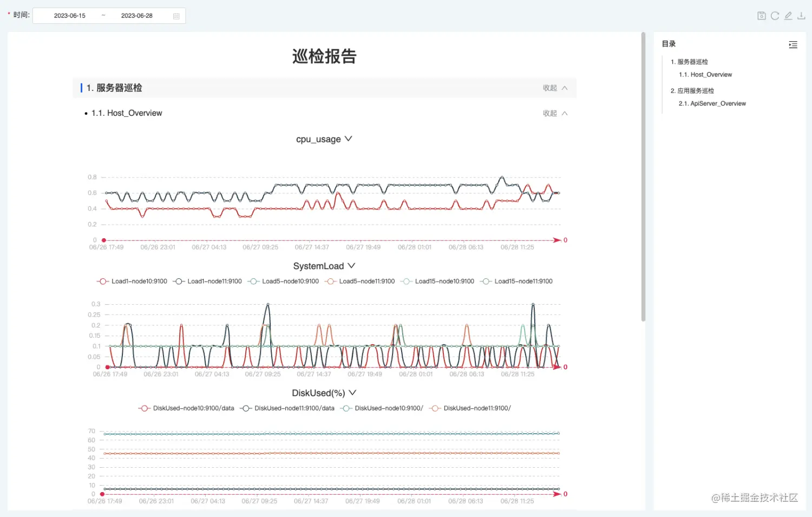812x517 pixels.
Task: Toggle DiskUsed-node10:9100/data legend series
Action: click(x=186, y=408)
